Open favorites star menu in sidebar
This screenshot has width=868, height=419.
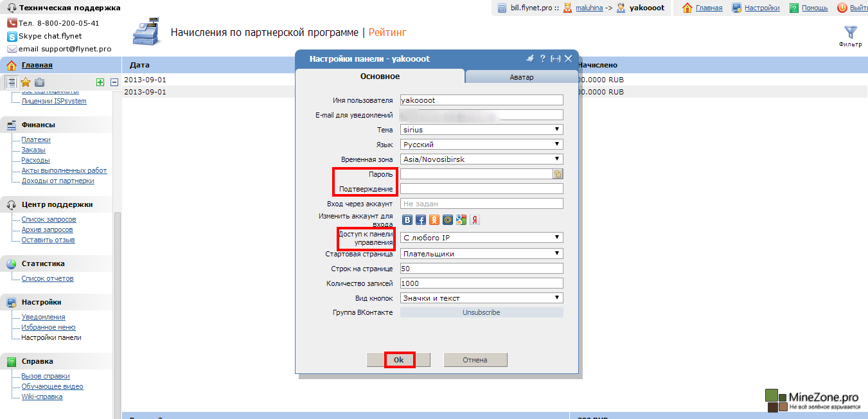26,82
